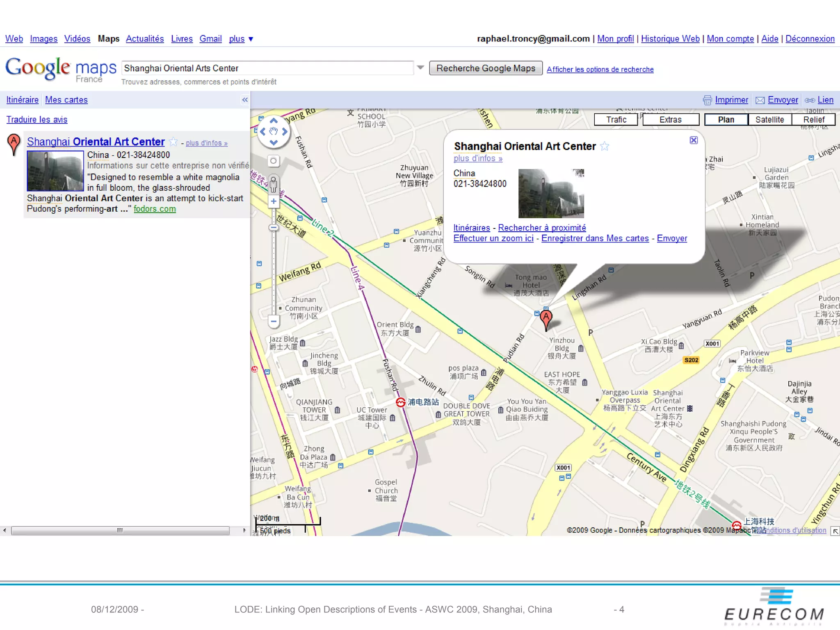Open Historique Web link
This screenshot has height=630, width=840.
[x=670, y=39]
